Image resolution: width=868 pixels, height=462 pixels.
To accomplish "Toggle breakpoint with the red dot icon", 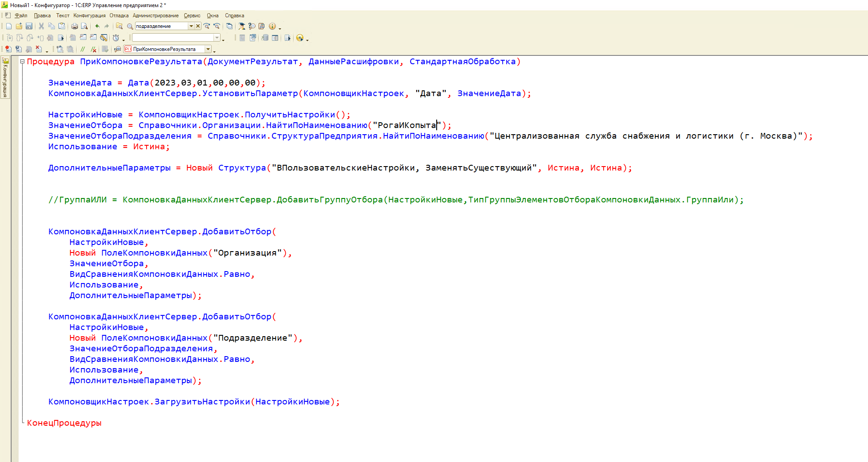I will pyautogui.click(x=8, y=49).
